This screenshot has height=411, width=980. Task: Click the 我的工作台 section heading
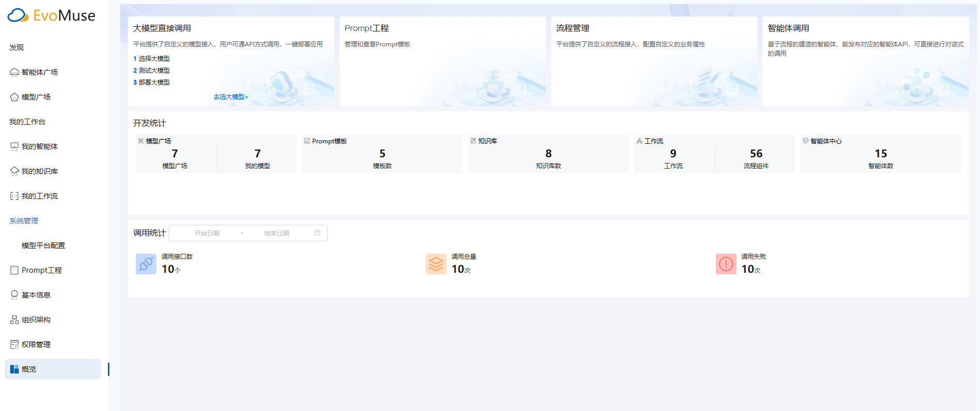coord(27,122)
